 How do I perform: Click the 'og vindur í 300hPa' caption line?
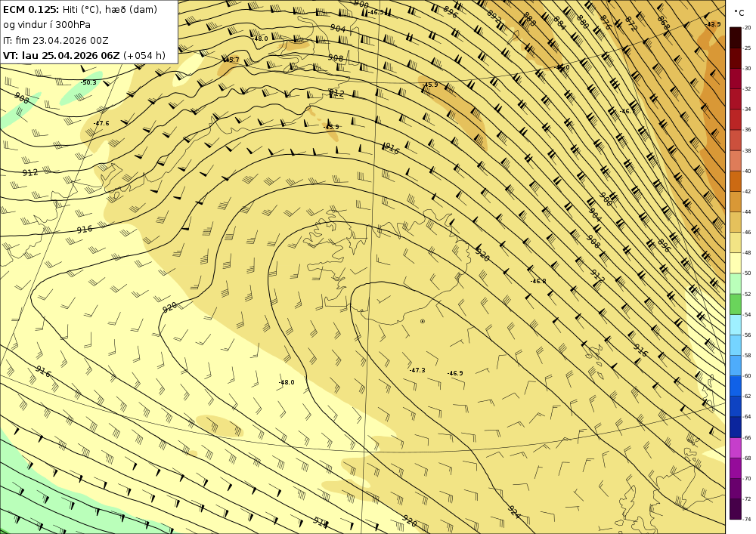(47, 25)
